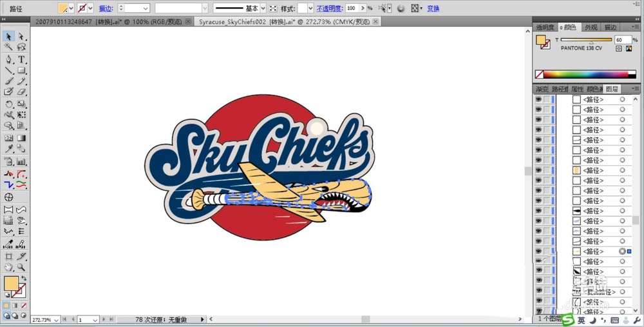Screen dimensions: 644x327
Task: Open the 样式 graphic style dropdown
Action: [310, 8]
